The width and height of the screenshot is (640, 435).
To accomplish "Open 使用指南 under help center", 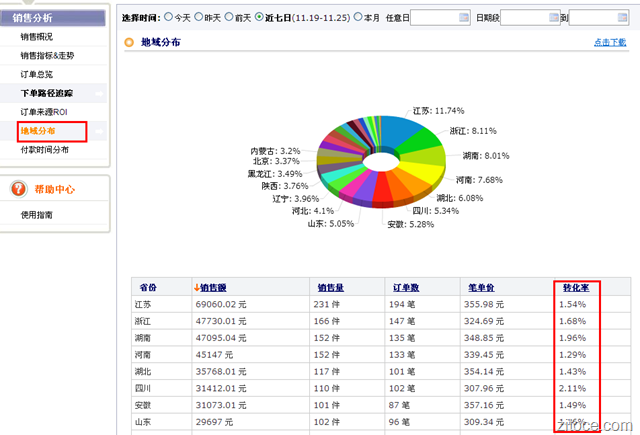I will click(x=38, y=214).
